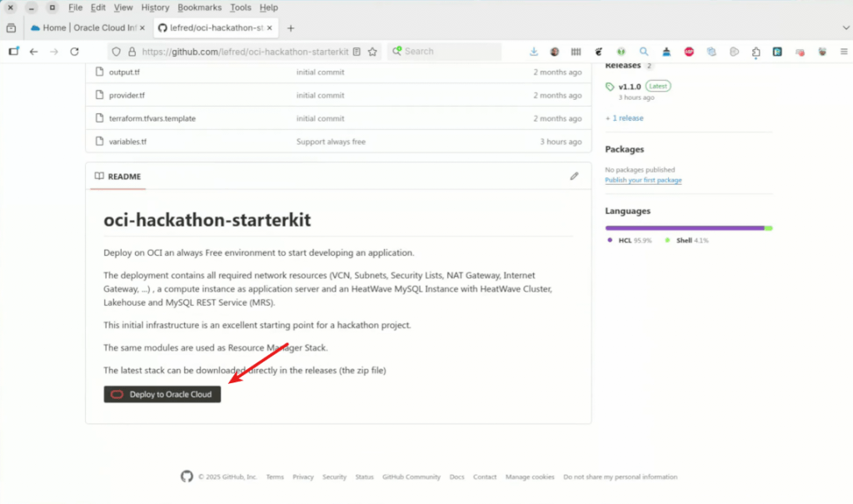Click the teal R extension icon

click(777, 52)
